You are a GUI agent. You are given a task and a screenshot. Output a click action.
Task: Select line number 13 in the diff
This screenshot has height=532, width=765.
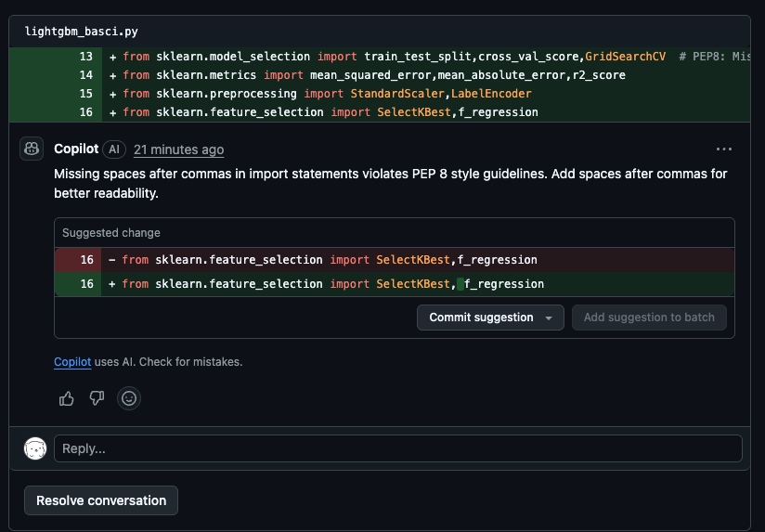86,57
